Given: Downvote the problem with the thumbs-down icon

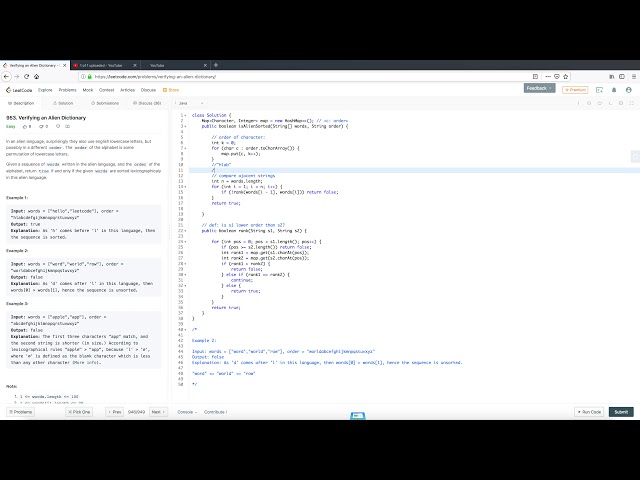Looking at the screenshot, I should (41, 127).
